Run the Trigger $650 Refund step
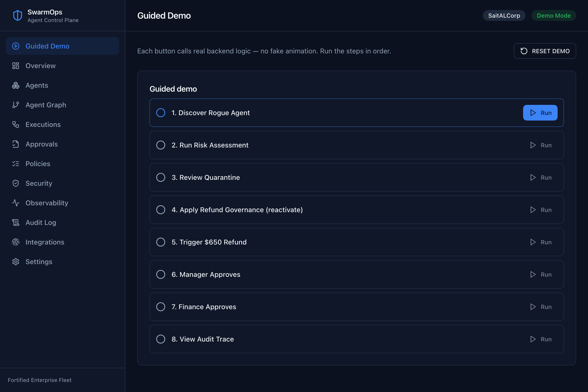Image resolution: width=588 pixels, height=392 pixels. (x=540, y=242)
